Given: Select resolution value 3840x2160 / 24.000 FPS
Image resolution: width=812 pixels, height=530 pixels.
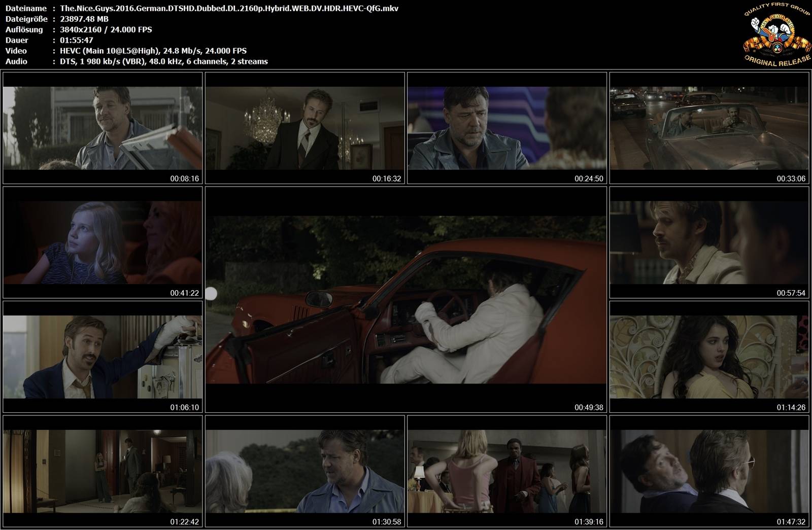Looking at the screenshot, I should tap(106, 29).
